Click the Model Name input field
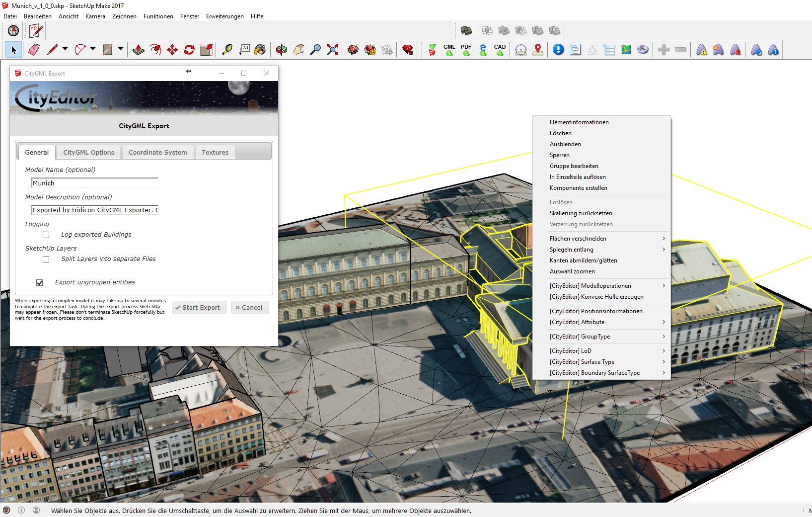812x517 pixels. tap(95, 183)
